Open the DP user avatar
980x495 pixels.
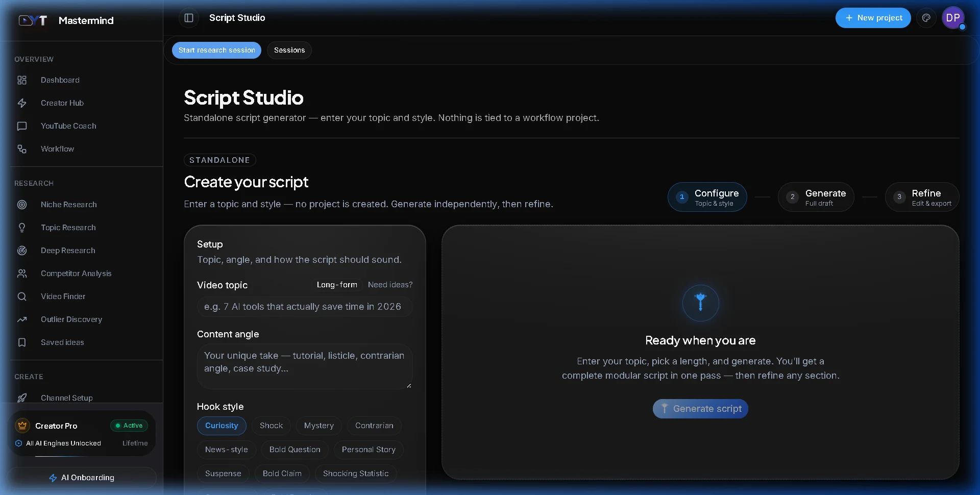pyautogui.click(x=953, y=18)
